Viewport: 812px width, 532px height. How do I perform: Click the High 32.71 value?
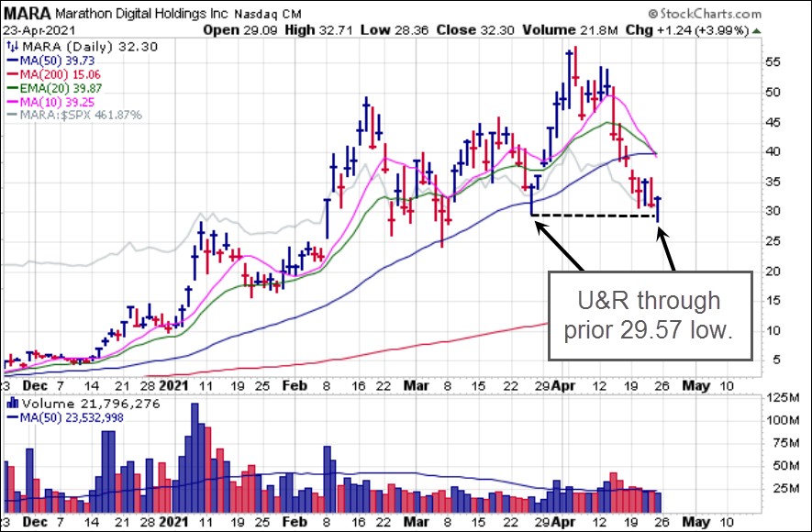(x=318, y=30)
